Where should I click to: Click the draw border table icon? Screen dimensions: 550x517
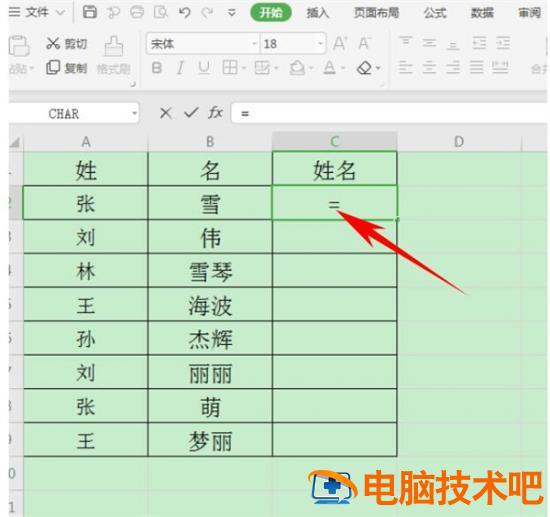(262, 67)
